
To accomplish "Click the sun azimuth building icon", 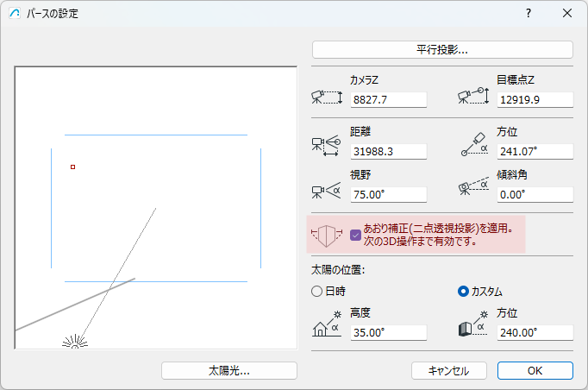I will tap(472, 324).
